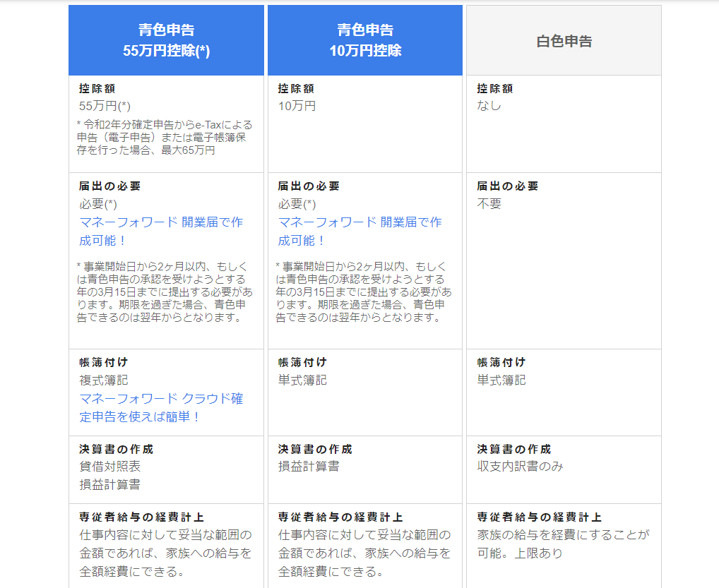
Task: Click 貸借対照表 in 決算書の作成
Action: [x=110, y=466]
